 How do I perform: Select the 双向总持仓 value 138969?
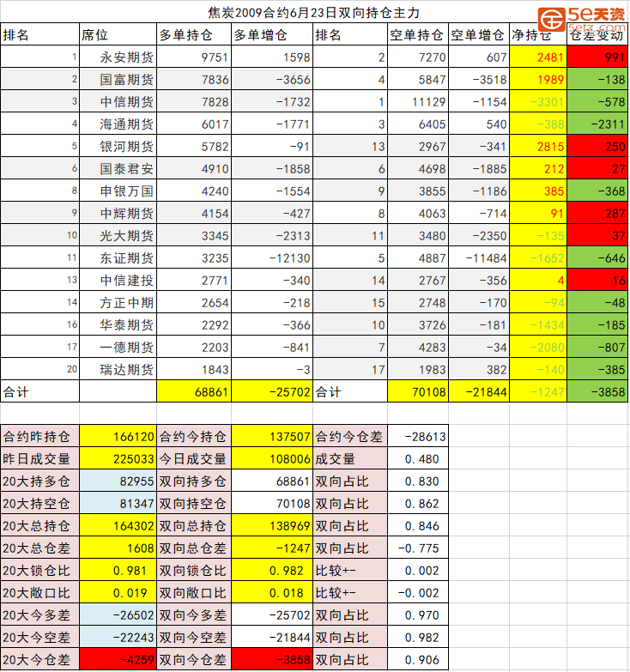[x=272, y=525]
